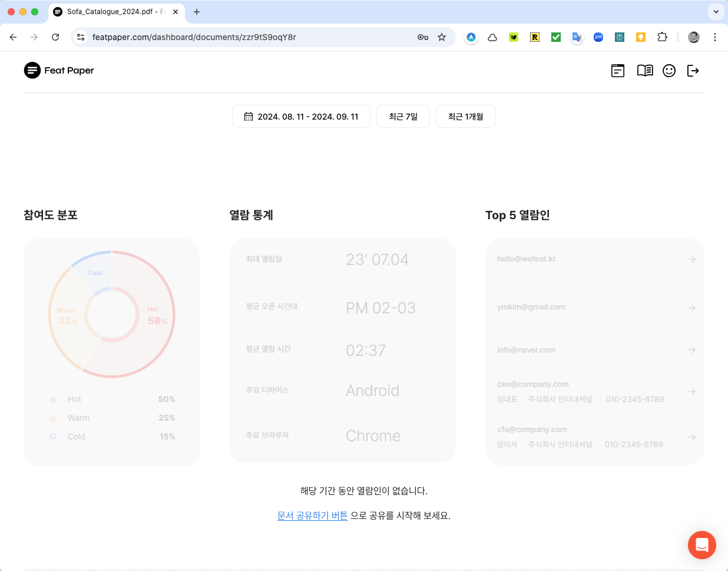Select the 최근 7일 filter
Viewport: 728px width, 571px height.
tap(403, 116)
